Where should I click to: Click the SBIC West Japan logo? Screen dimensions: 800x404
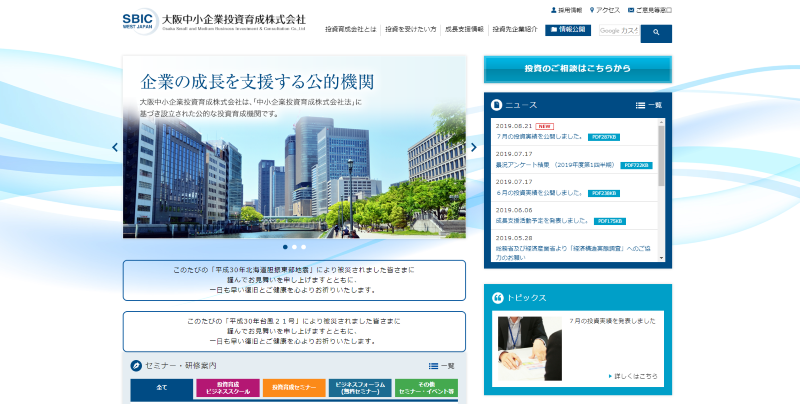(140, 21)
